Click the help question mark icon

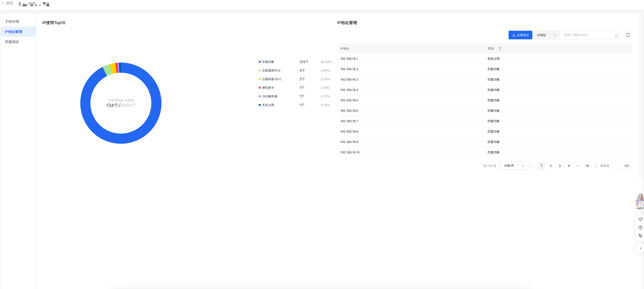pyautogui.click(x=640, y=227)
